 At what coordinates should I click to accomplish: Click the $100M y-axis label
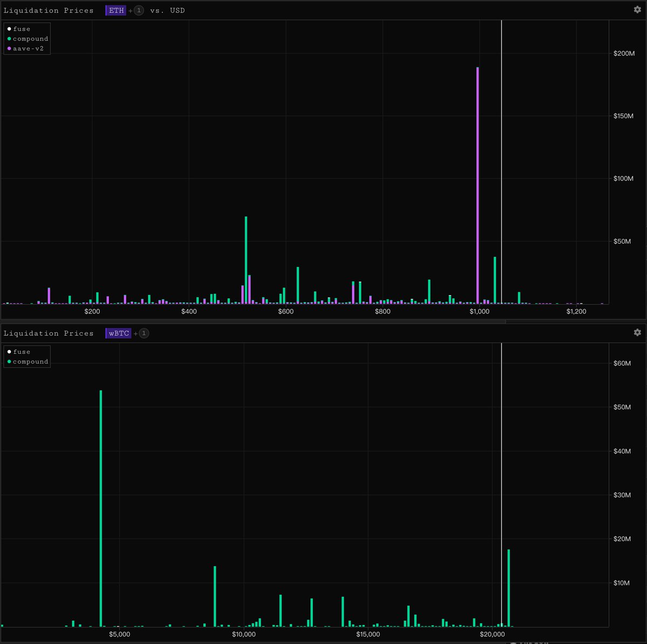tap(623, 179)
